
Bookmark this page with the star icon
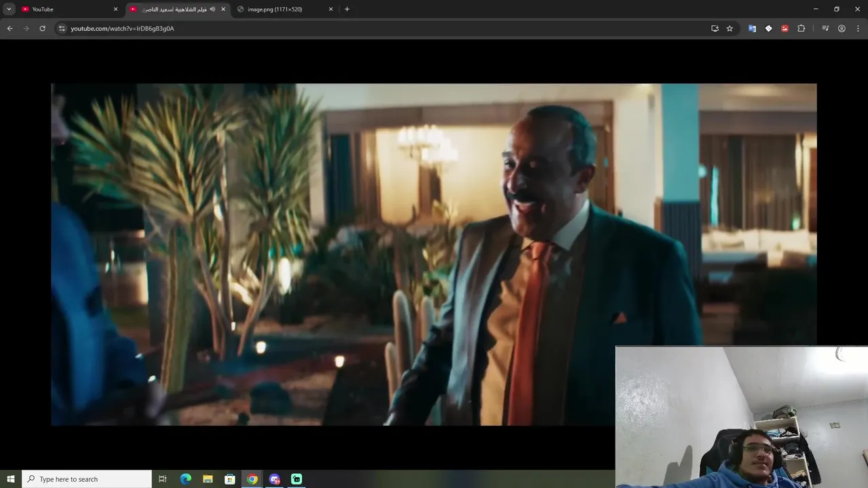coord(730,28)
